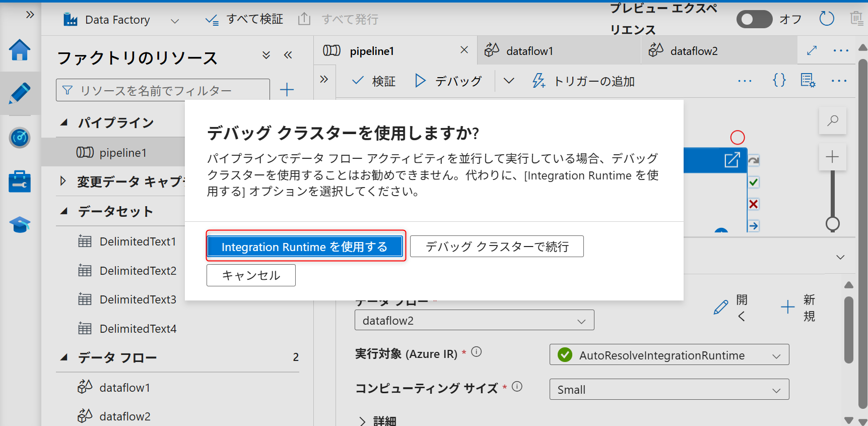Screen dimensions: 868x426
Task: Expand the 変更データ キャプチャ section
Action: click(x=63, y=181)
